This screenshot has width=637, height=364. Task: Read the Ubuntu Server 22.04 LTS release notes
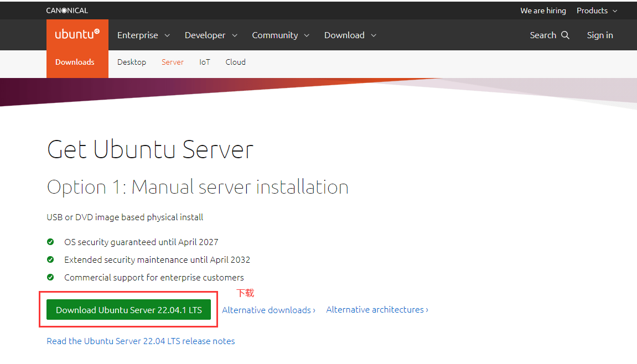141,341
